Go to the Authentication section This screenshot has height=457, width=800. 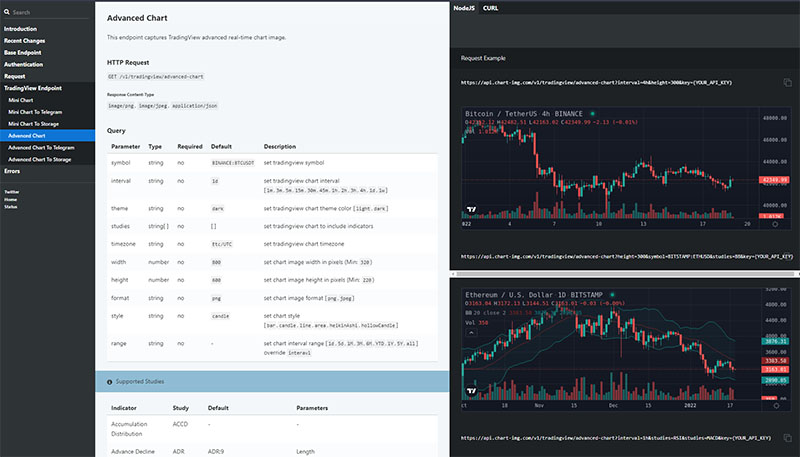coord(24,64)
